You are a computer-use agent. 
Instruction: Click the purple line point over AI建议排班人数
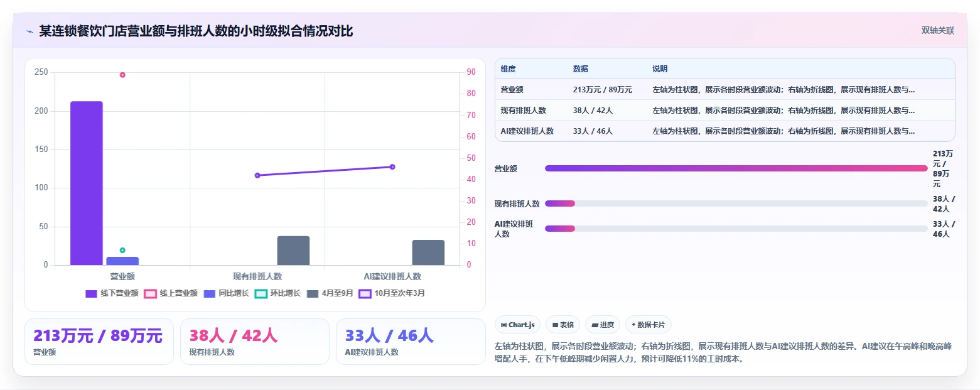pyautogui.click(x=392, y=166)
